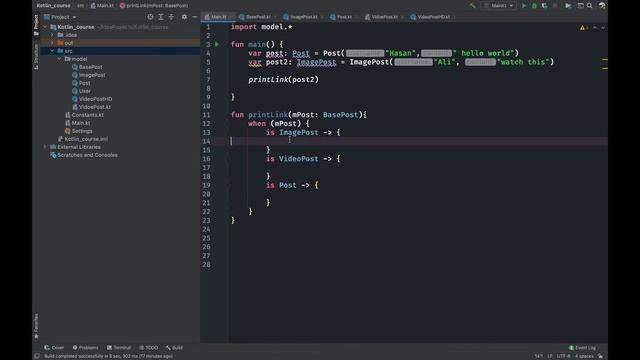Viewport: 640px width, 360px height.
Task: Click the run gutter arrow beside fun main
Action: point(217,44)
